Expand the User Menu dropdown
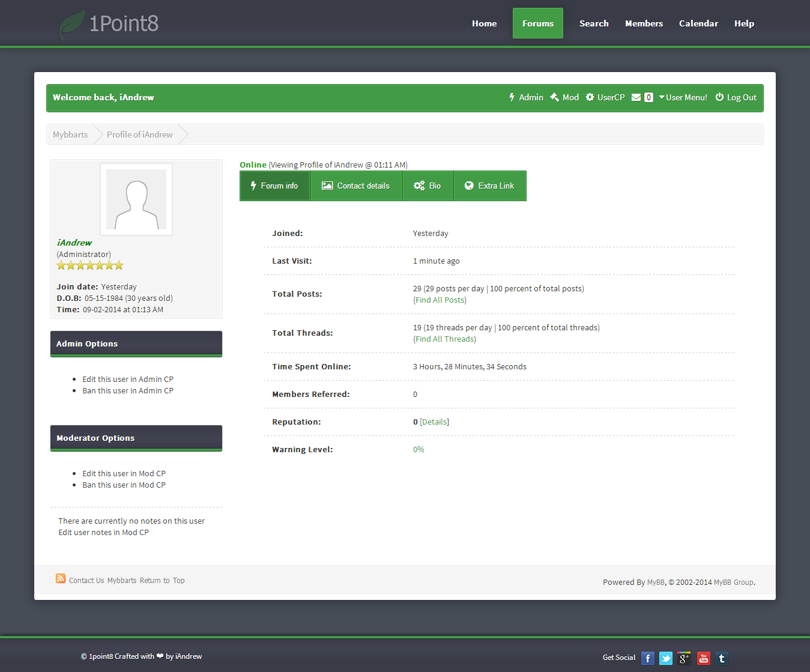 pyautogui.click(x=683, y=97)
